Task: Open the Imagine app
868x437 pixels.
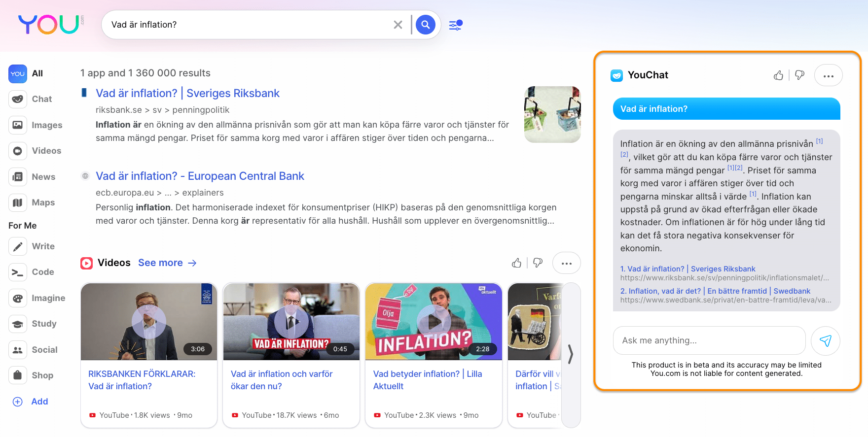Action: (x=37, y=298)
